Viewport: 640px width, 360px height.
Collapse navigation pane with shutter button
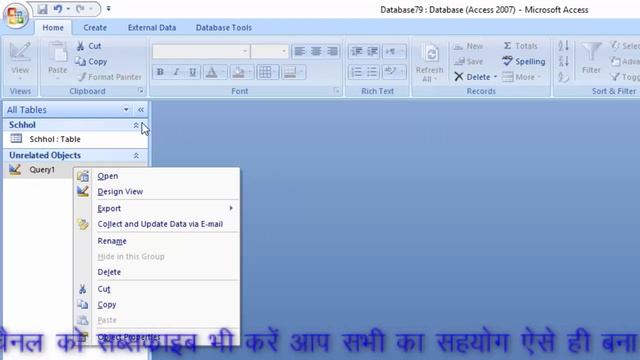click(141, 109)
